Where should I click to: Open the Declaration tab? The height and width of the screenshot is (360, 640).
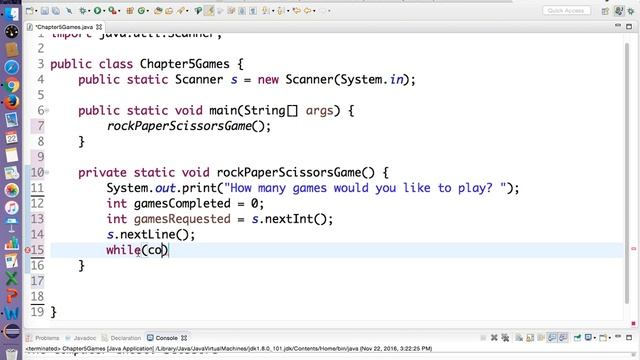(x=121, y=338)
